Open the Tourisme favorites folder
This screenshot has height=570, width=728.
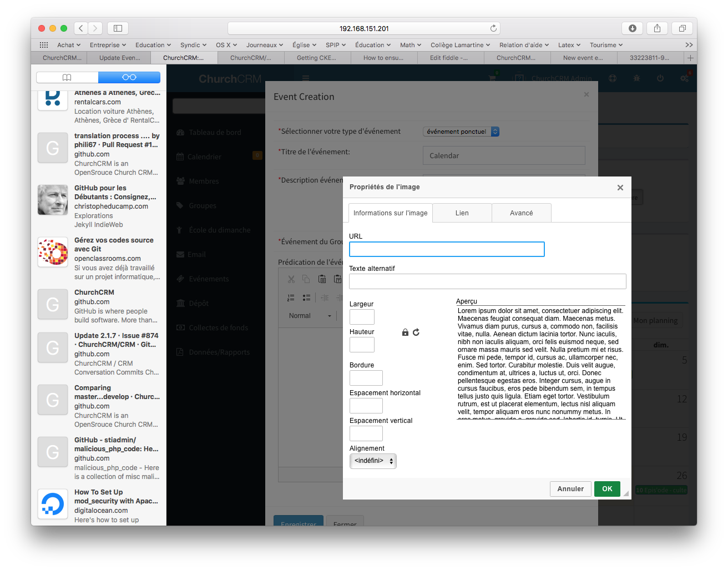(x=606, y=45)
